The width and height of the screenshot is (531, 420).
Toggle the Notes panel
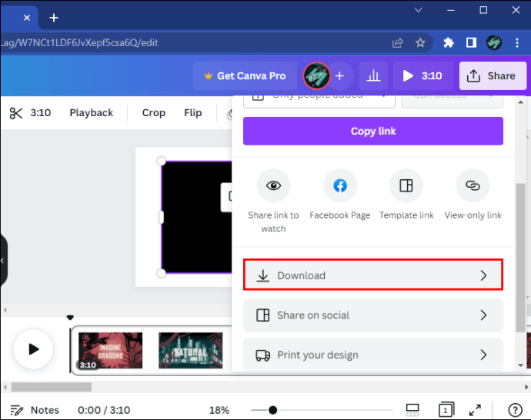tap(35, 410)
